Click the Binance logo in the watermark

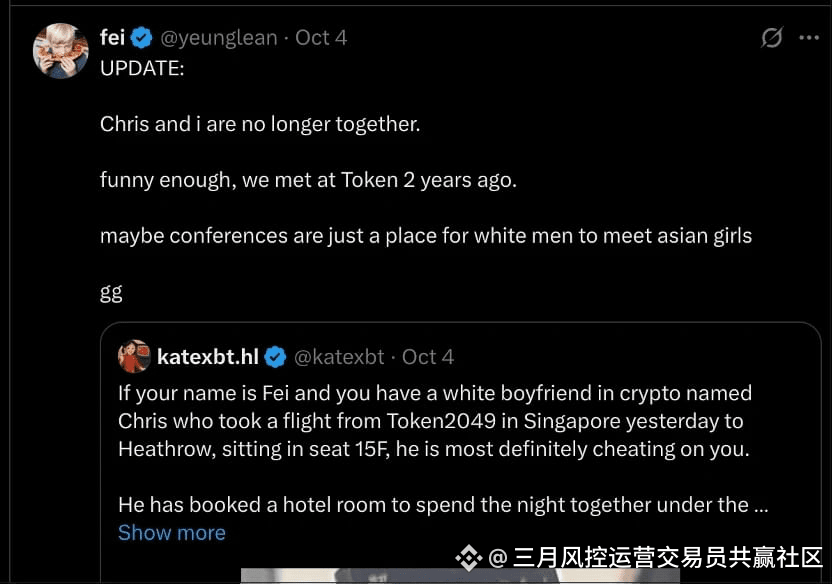(468, 557)
